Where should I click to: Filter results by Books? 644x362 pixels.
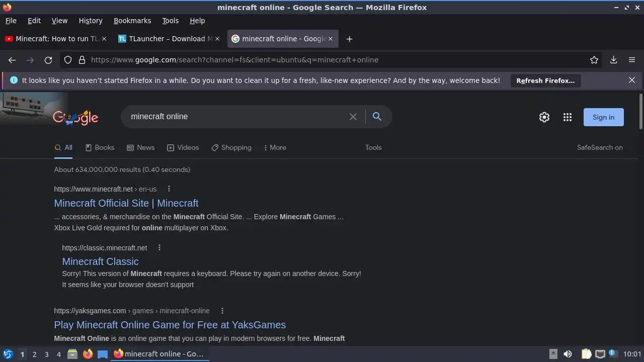tap(100, 147)
